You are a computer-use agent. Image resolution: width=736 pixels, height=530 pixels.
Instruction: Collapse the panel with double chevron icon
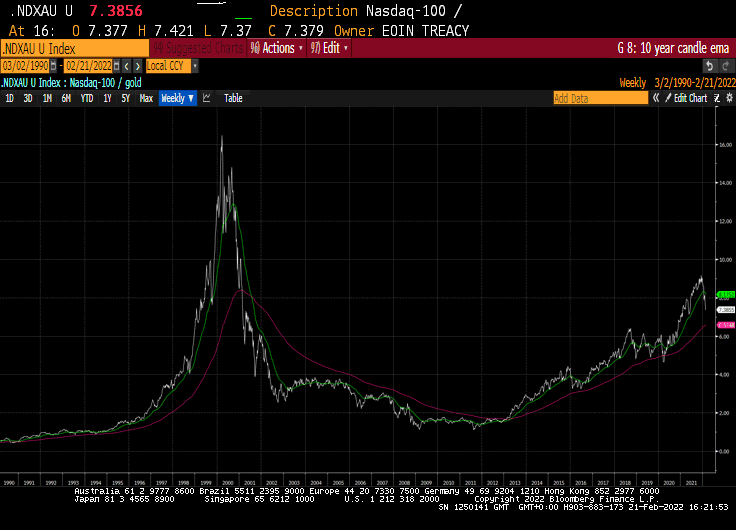656,98
